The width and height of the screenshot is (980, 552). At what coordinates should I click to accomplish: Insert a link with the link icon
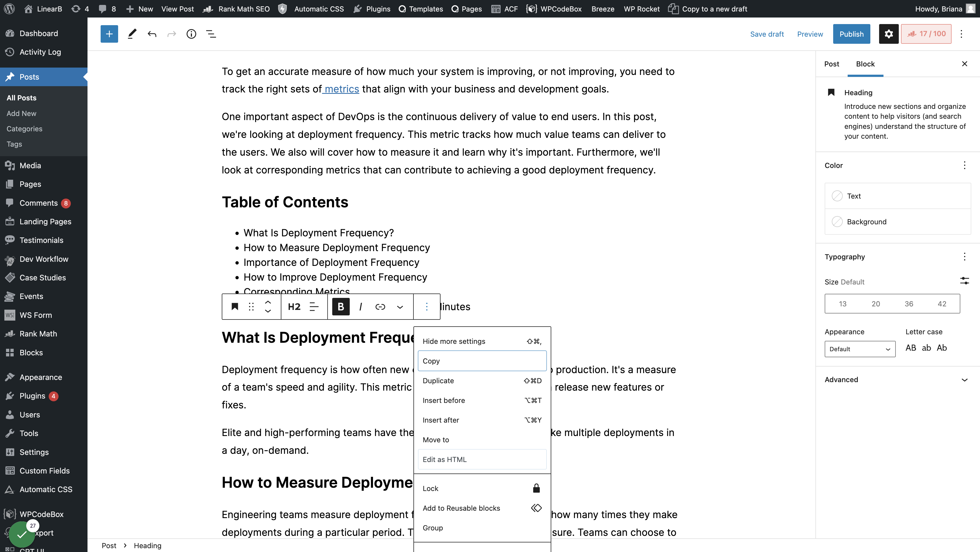click(380, 306)
